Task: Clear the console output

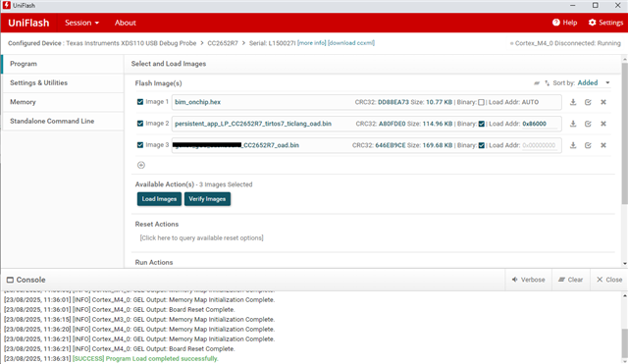Action: point(570,280)
